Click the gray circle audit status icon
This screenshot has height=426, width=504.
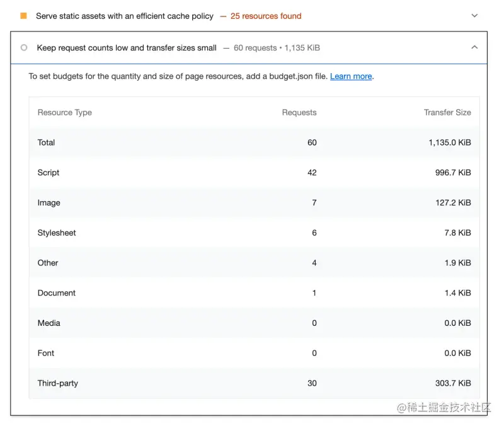point(24,48)
